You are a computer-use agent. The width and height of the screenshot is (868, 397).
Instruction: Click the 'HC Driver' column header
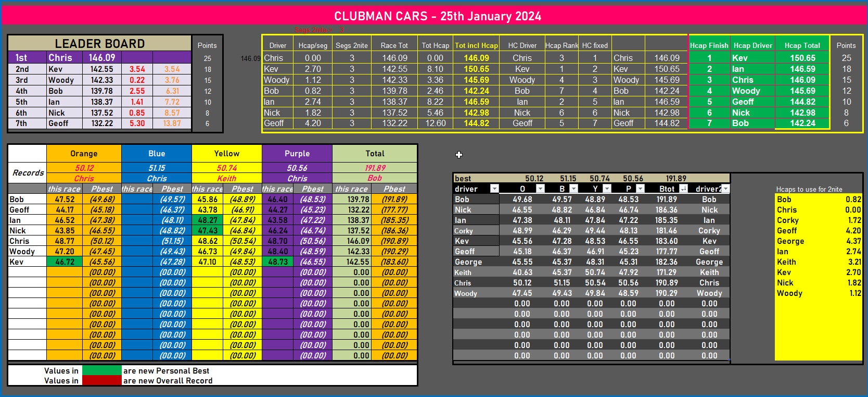click(522, 45)
